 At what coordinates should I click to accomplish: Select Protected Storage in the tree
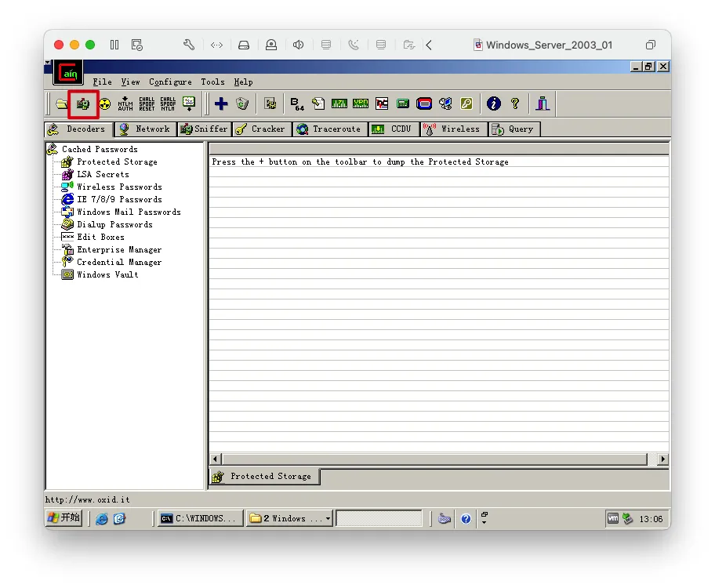pos(117,162)
